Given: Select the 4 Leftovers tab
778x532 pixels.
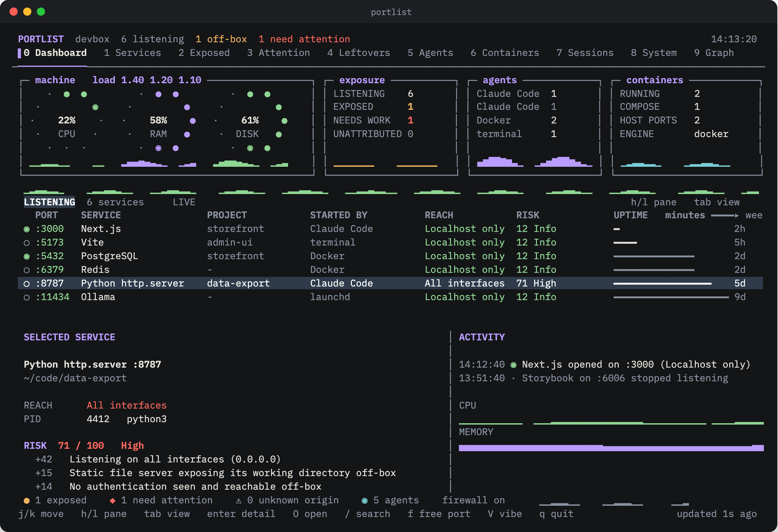Looking at the screenshot, I should pos(359,53).
